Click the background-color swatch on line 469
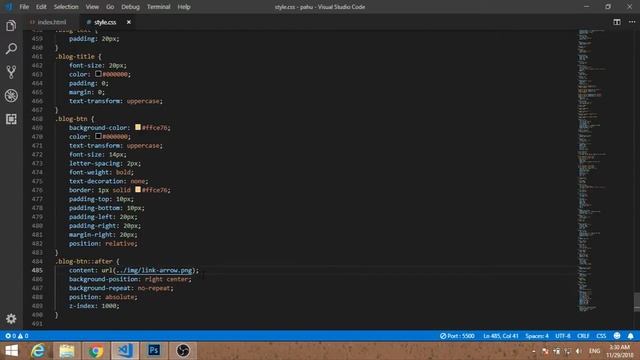The height and width of the screenshot is (360, 640). click(138, 127)
